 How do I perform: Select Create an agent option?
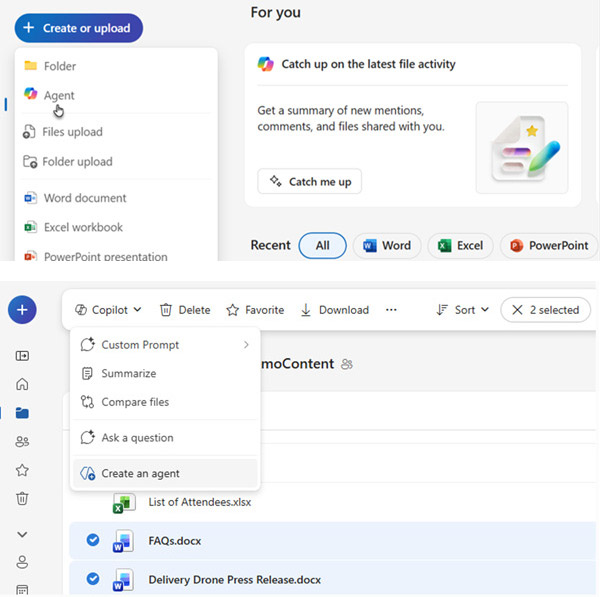coord(165,473)
